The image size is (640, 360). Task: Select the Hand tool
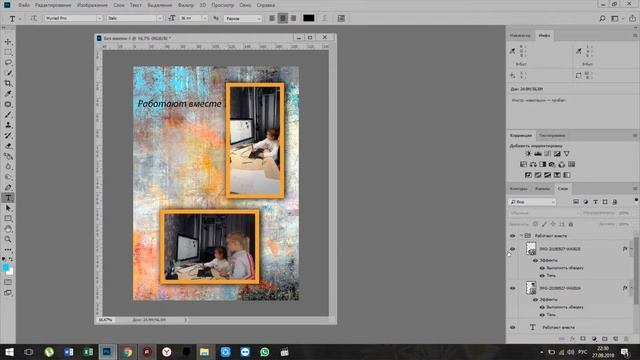(x=8, y=229)
